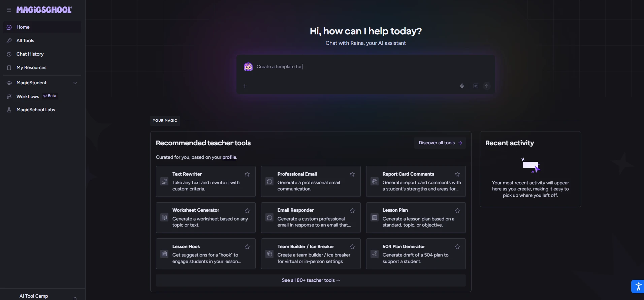Open My Resources in the sidebar
The width and height of the screenshot is (644, 300).
(x=42, y=67)
